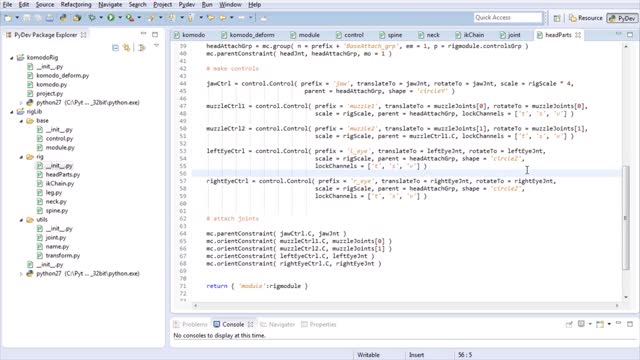Open the New file dropdown arrow
This screenshot has height=360, width=640.
point(17,18)
